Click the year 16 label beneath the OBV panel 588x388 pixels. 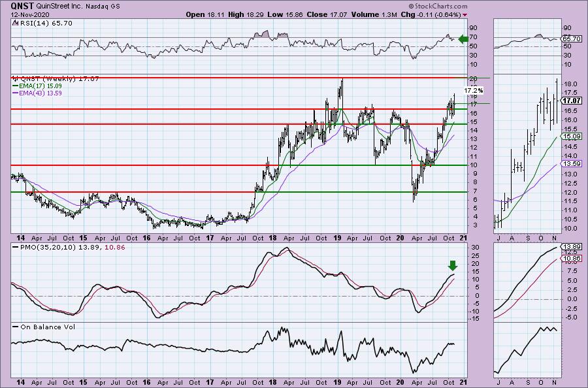coord(146,382)
